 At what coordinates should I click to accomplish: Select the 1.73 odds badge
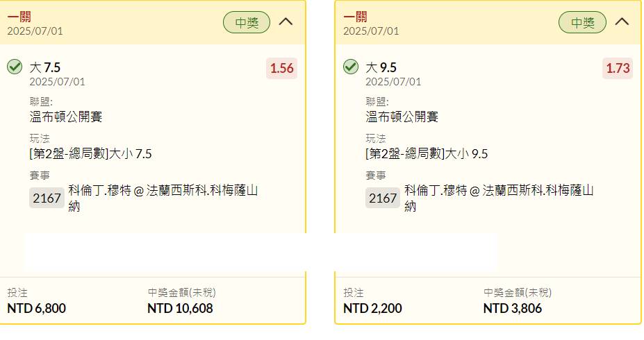(618, 68)
